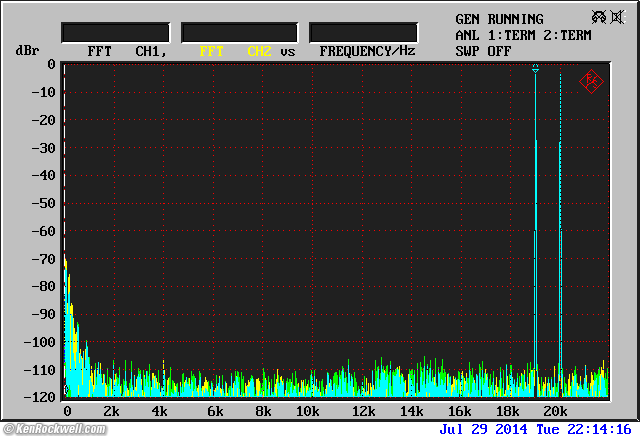This screenshot has width=640, height=436.
Task: Click the 16k frequency axis label
Action: click(460, 411)
